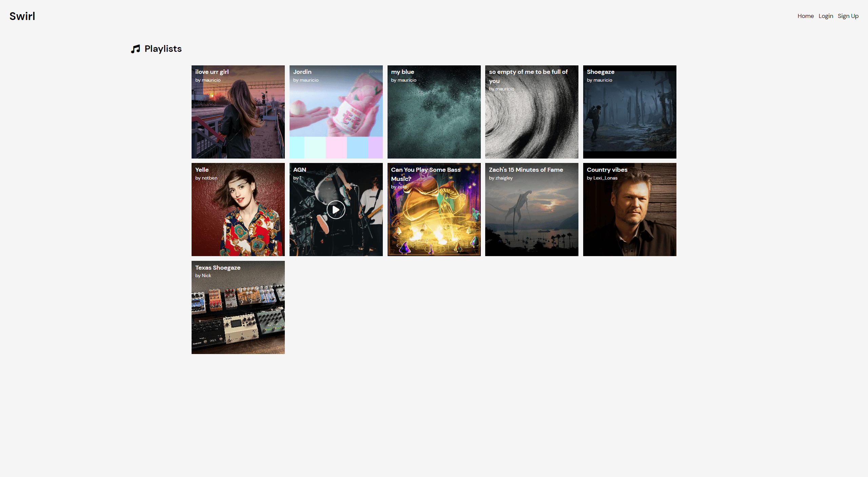Click Can You Play Some Bass Music playlist
This screenshot has width=868, height=477.
coord(434,209)
